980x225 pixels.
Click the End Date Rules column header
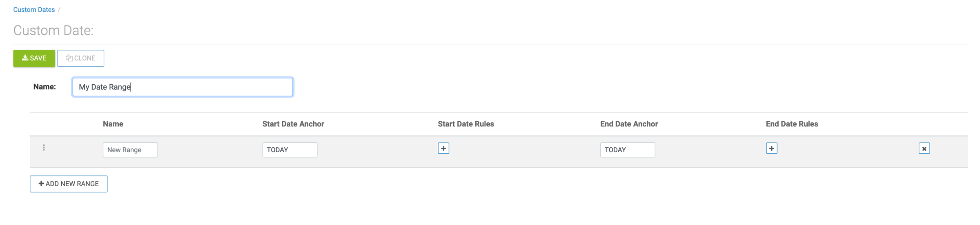point(792,124)
